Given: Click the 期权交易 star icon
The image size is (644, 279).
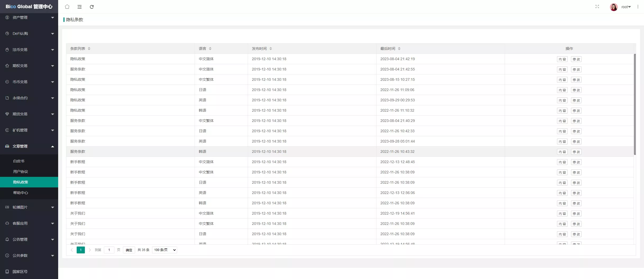Looking at the screenshot, I should [7, 66].
